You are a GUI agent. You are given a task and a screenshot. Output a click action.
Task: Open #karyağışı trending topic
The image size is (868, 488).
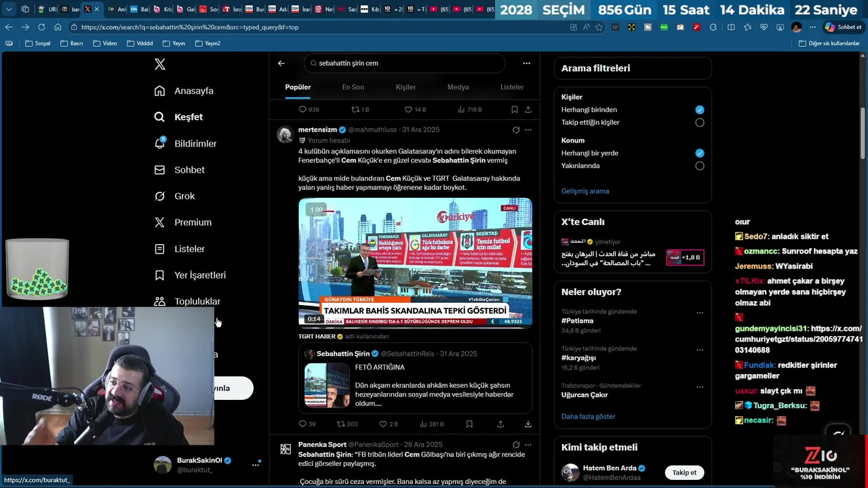(578, 358)
